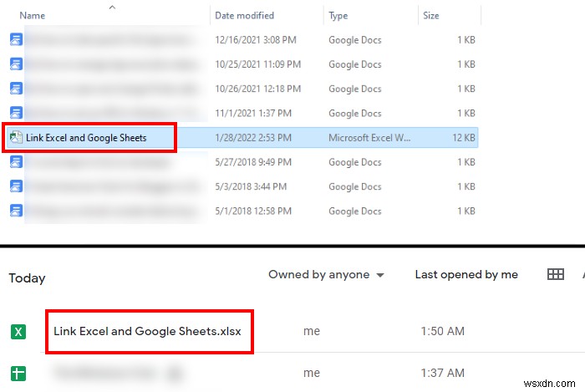585x392 pixels.
Task: Sort files by Name column header
Action: pos(32,16)
